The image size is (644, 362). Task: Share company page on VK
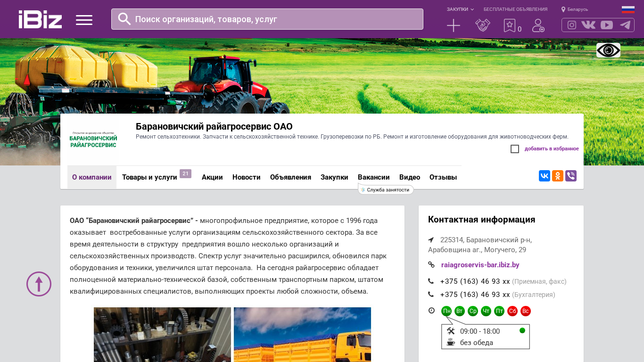(545, 176)
